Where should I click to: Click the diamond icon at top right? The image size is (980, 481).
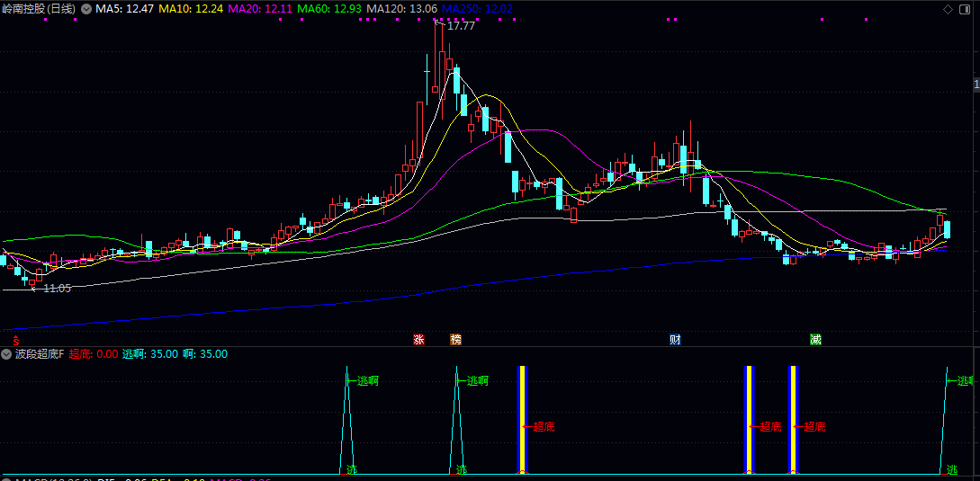[948, 9]
